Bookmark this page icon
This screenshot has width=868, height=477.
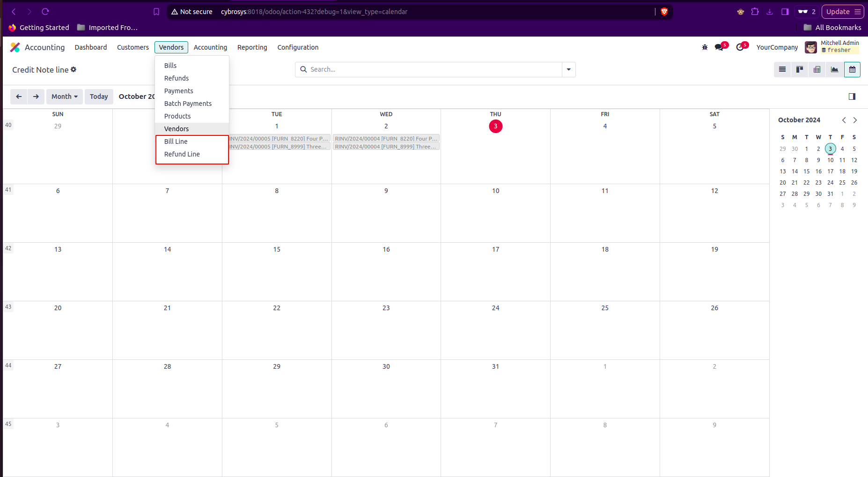[156, 12]
